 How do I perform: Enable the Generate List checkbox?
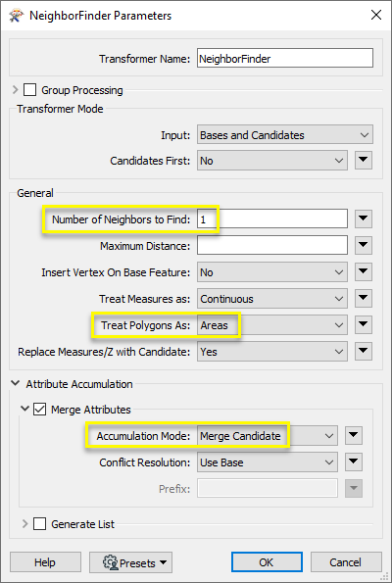coord(39,524)
